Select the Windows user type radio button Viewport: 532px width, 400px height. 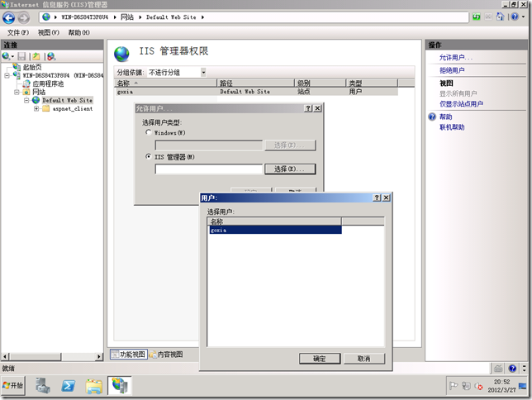(148, 132)
